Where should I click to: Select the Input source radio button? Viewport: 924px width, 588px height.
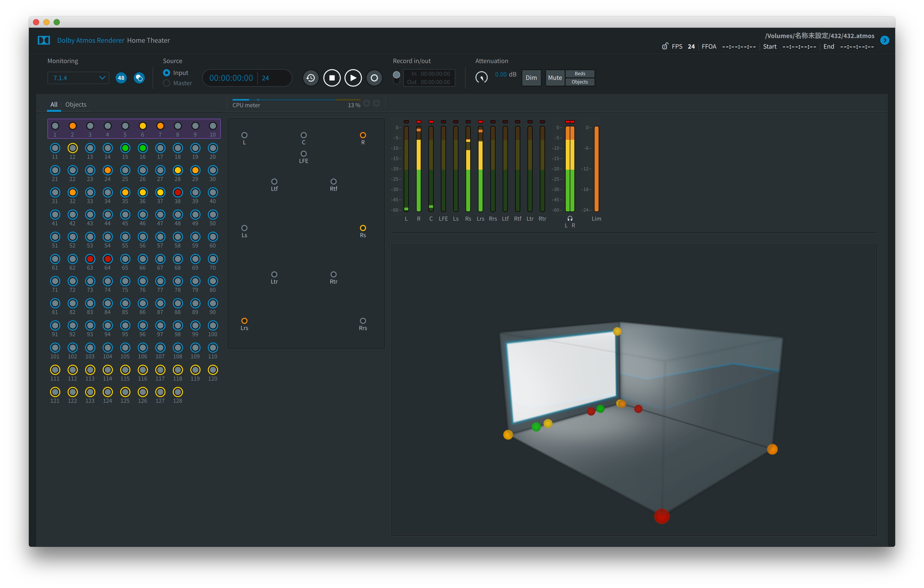point(167,73)
